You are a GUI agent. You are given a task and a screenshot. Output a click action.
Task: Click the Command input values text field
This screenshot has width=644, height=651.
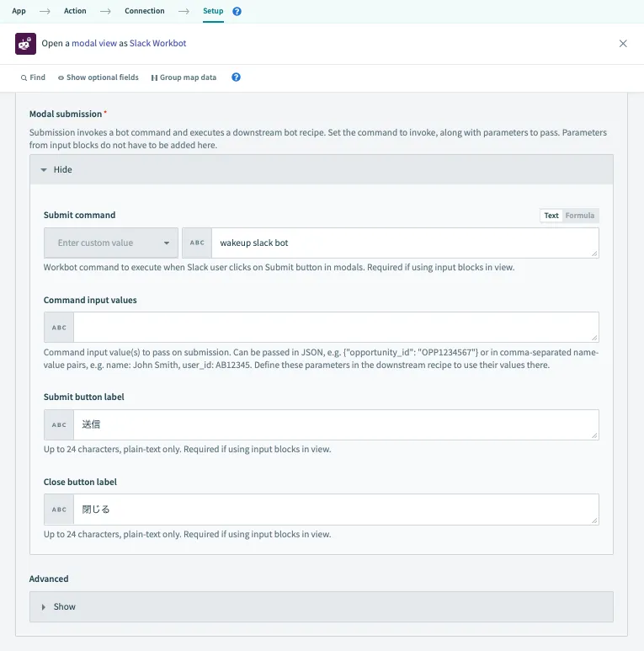(x=336, y=327)
